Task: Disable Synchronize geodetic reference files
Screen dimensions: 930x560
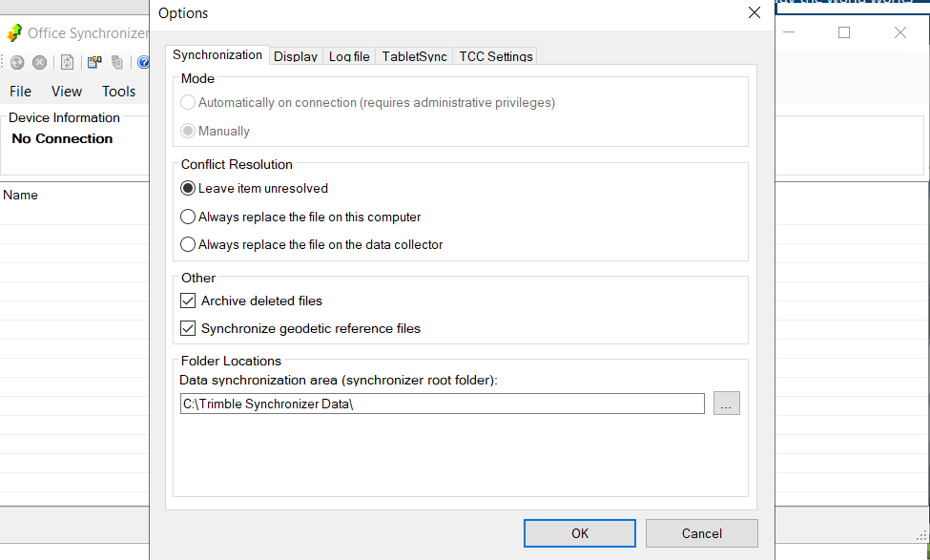Action: coord(187,328)
